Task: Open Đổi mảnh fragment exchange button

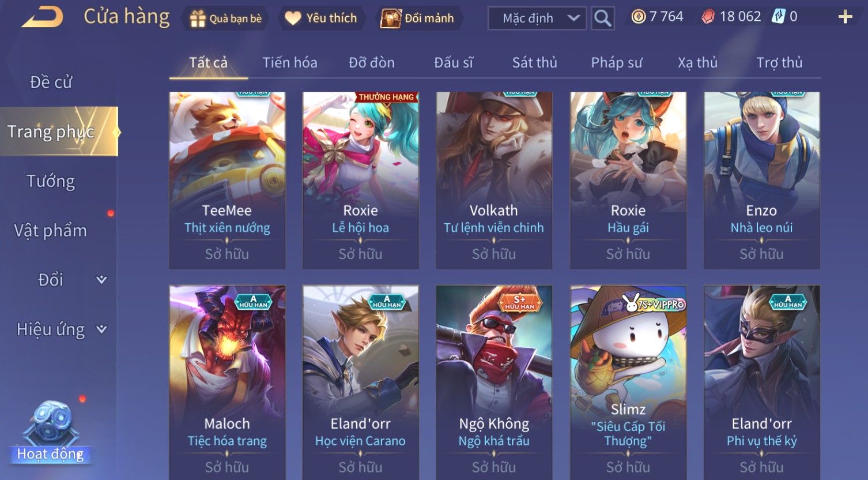Action: click(x=418, y=18)
